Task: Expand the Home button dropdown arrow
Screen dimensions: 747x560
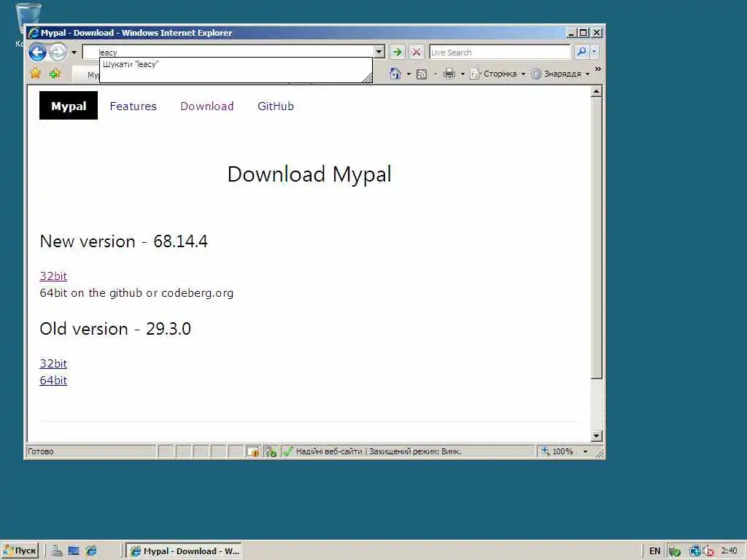Action: (409, 74)
